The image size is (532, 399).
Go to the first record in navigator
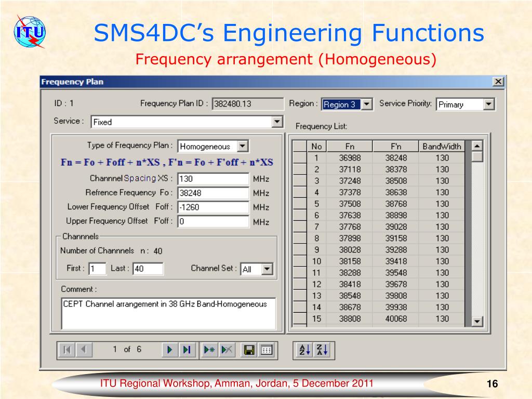[x=67, y=350]
